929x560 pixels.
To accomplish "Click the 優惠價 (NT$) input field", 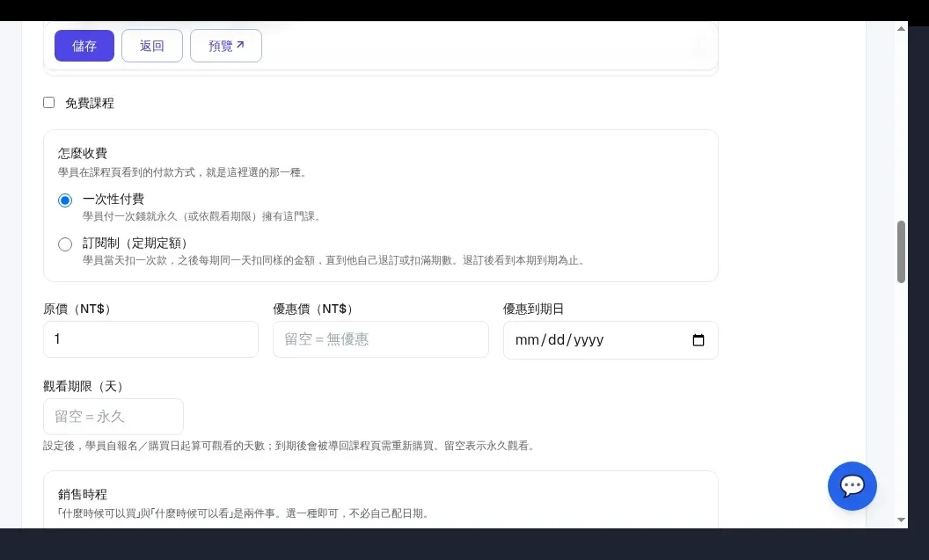I will (x=380, y=339).
